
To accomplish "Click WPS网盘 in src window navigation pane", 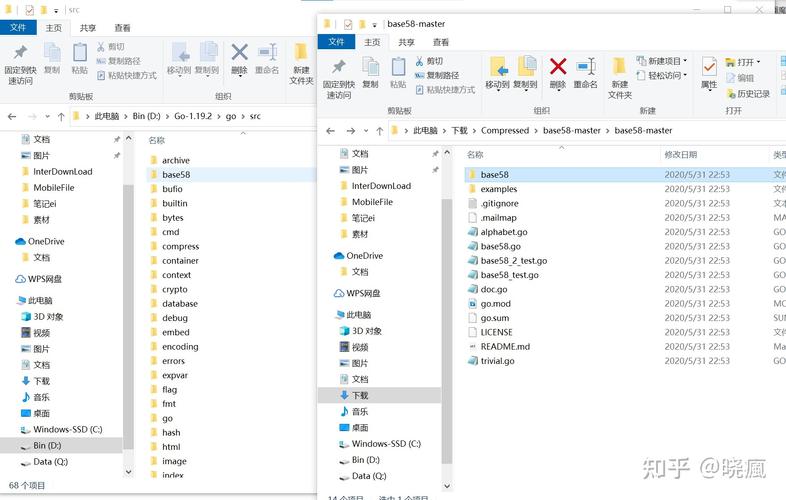I will pyautogui.click(x=45, y=279).
